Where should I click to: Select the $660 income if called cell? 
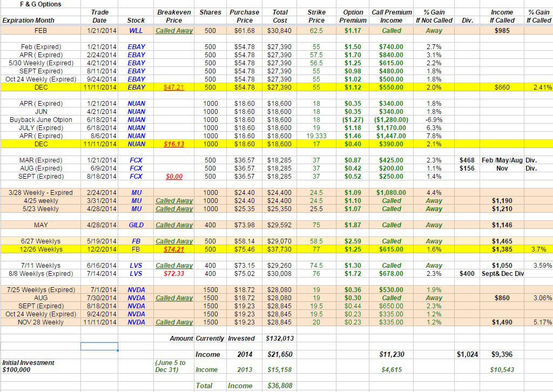tap(502, 87)
